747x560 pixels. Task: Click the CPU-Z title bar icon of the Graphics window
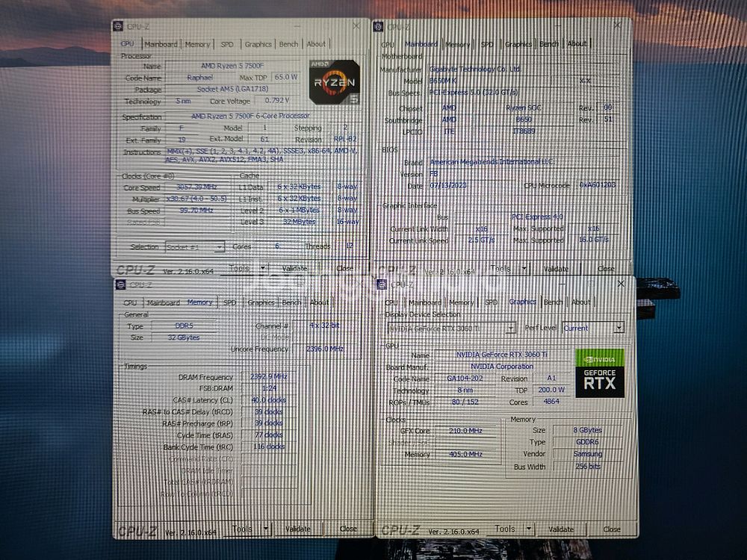coord(382,284)
